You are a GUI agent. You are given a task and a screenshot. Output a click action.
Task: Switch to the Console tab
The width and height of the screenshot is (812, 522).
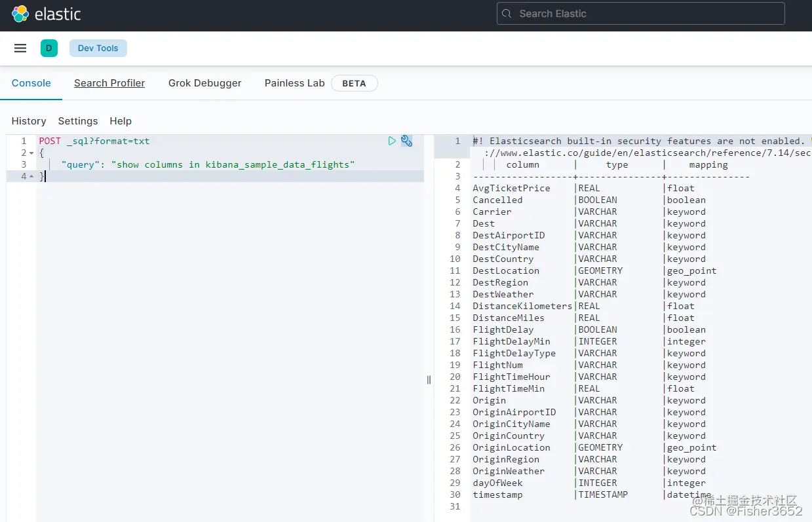31,83
